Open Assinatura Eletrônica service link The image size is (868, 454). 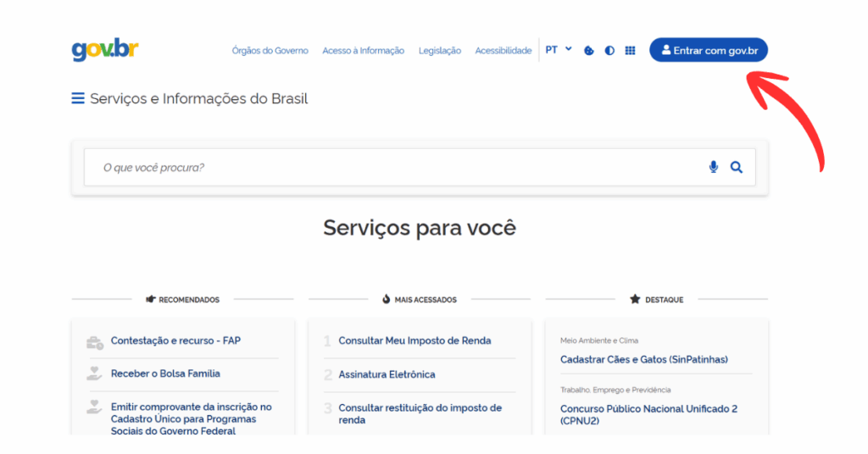[x=387, y=374]
